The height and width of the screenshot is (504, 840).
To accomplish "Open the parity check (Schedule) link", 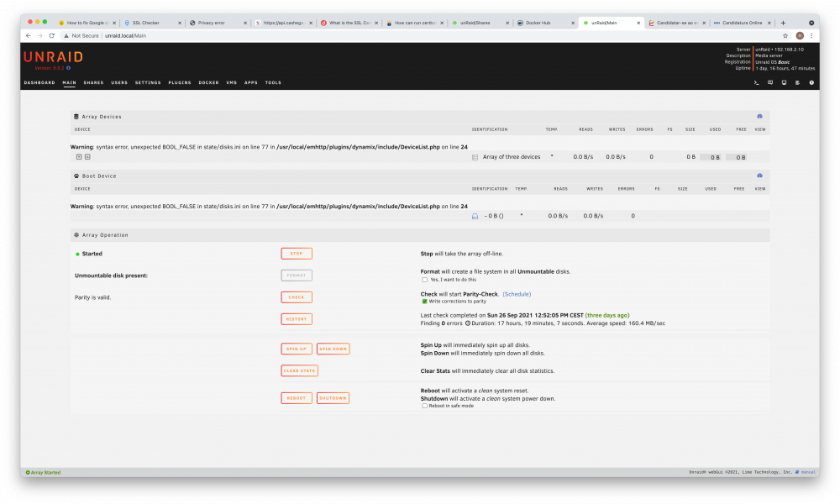I will 517,294.
